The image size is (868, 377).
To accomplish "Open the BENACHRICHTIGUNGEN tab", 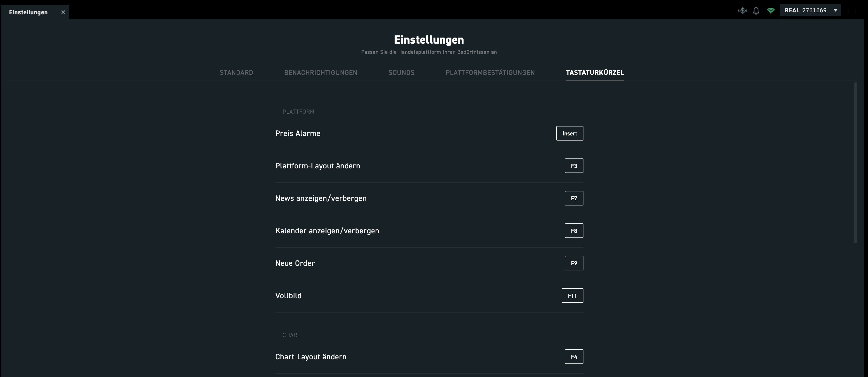I will 320,72.
